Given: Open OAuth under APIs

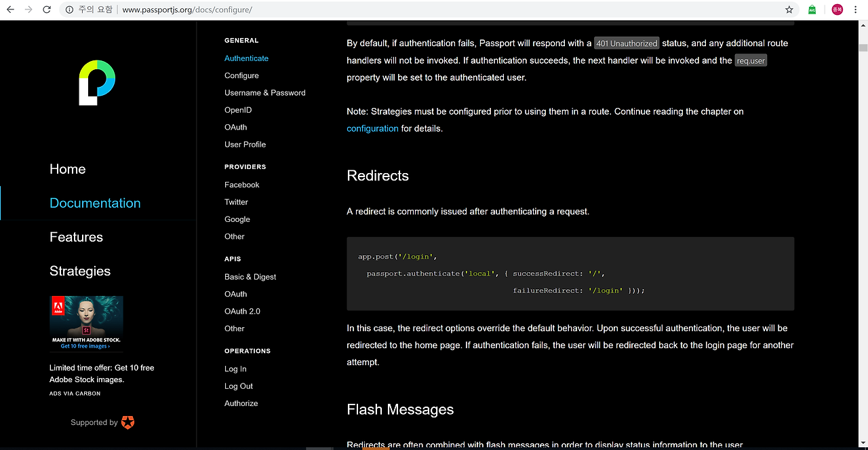Looking at the screenshot, I should pyautogui.click(x=235, y=294).
